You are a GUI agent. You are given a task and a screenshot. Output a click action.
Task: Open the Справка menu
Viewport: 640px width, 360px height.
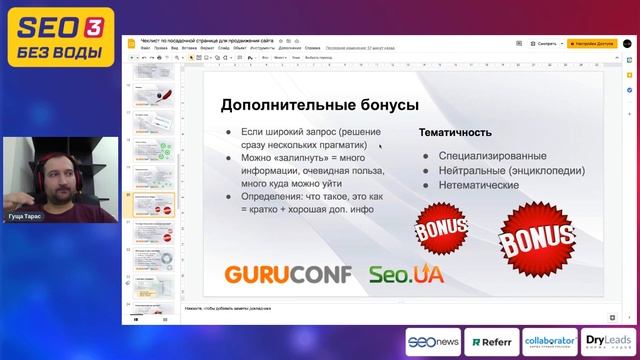[x=313, y=48]
